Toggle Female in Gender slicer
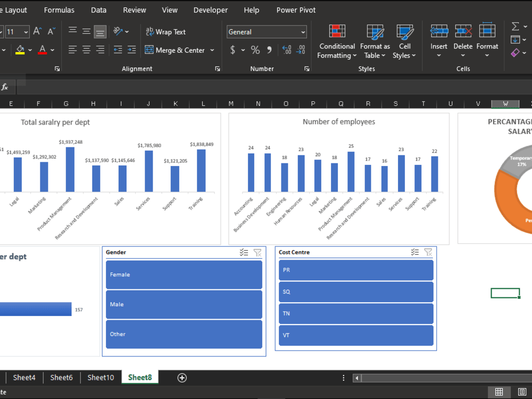Screen dimensions: 532x399 (184, 275)
